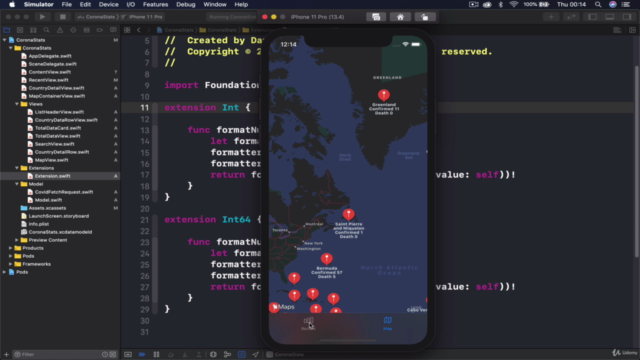Expand the Products folder

[x=11, y=248]
